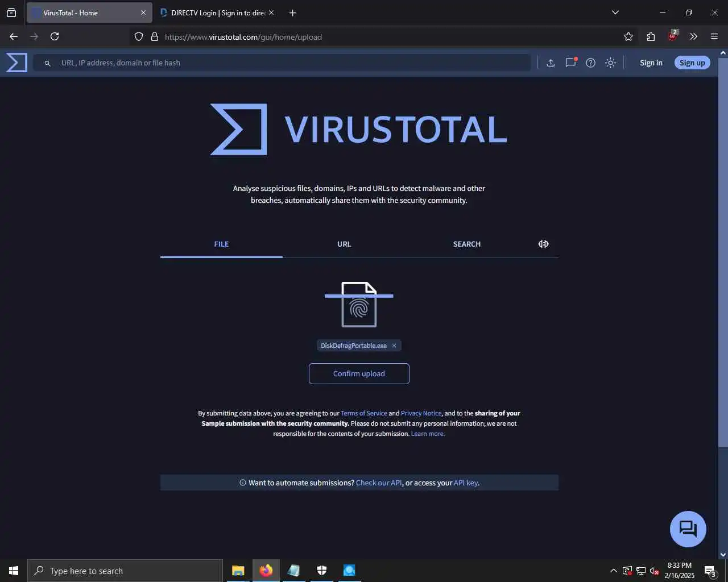Click the upload file icon in header
This screenshot has height=582, width=728.
pos(551,63)
